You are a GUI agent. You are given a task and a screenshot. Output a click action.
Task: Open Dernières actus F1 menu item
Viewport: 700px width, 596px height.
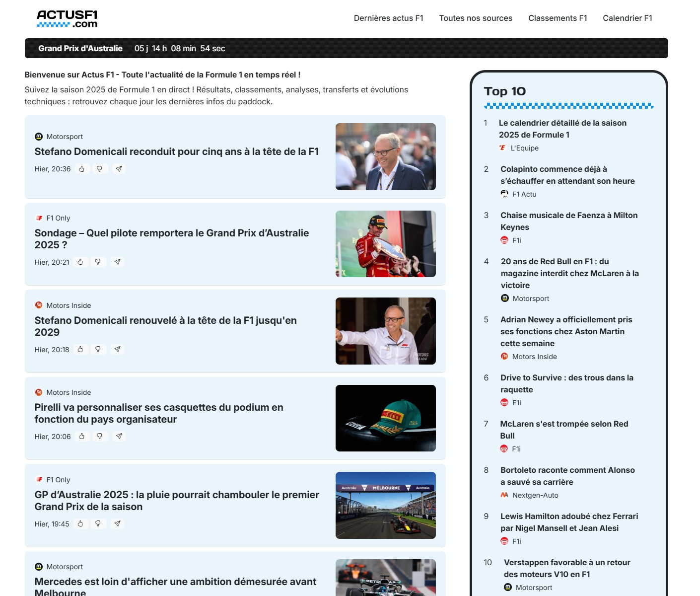pyautogui.click(x=388, y=18)
